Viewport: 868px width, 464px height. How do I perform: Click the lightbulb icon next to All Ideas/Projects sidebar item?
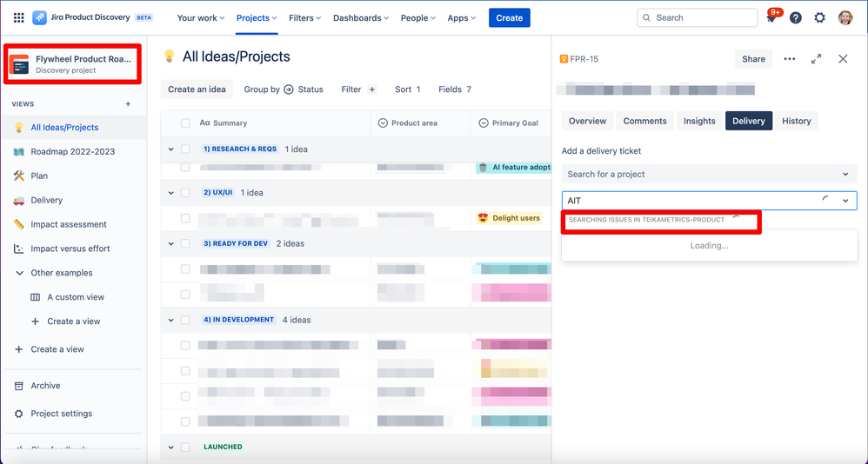click(19, 127)
